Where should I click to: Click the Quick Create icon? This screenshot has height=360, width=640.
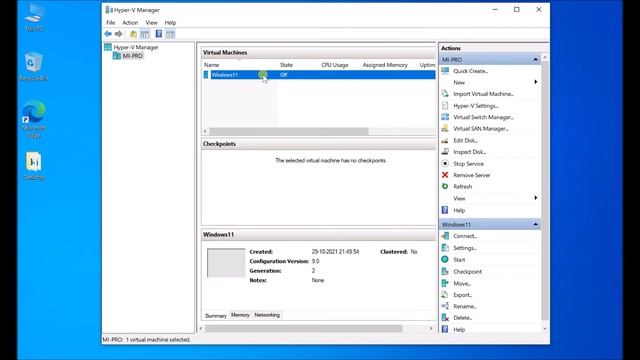coord(445,71)
